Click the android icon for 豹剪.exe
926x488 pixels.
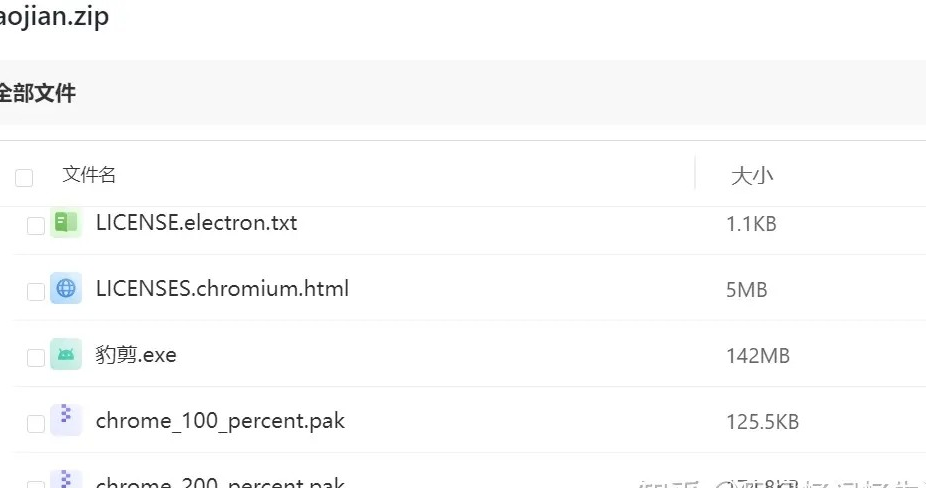tap(66, 354)
